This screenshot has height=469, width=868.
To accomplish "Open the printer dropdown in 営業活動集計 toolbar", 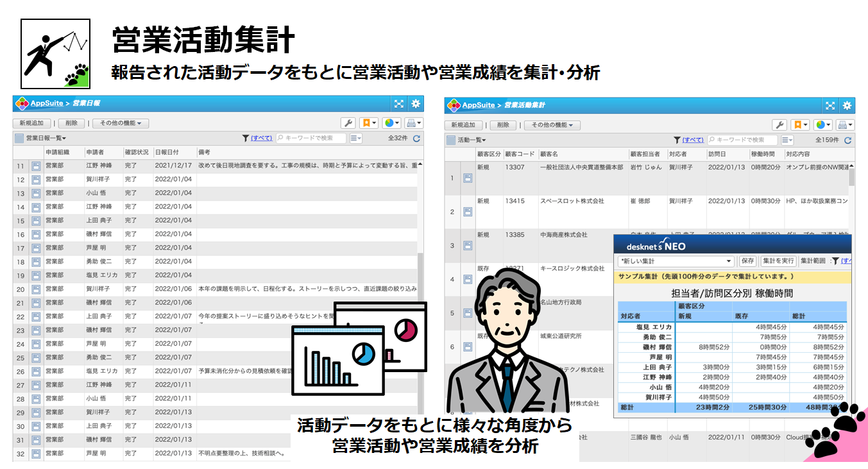I will pos(846,125).
